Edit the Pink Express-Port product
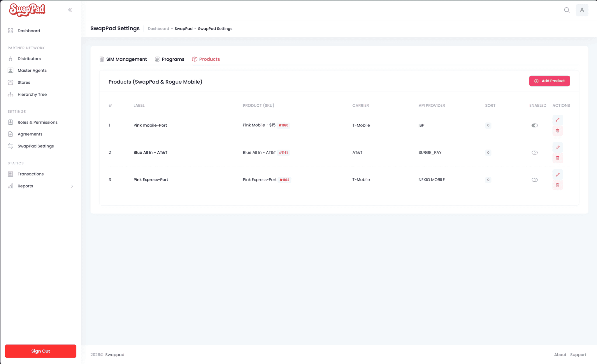This screenshot has width=597, height=364. 557,175
